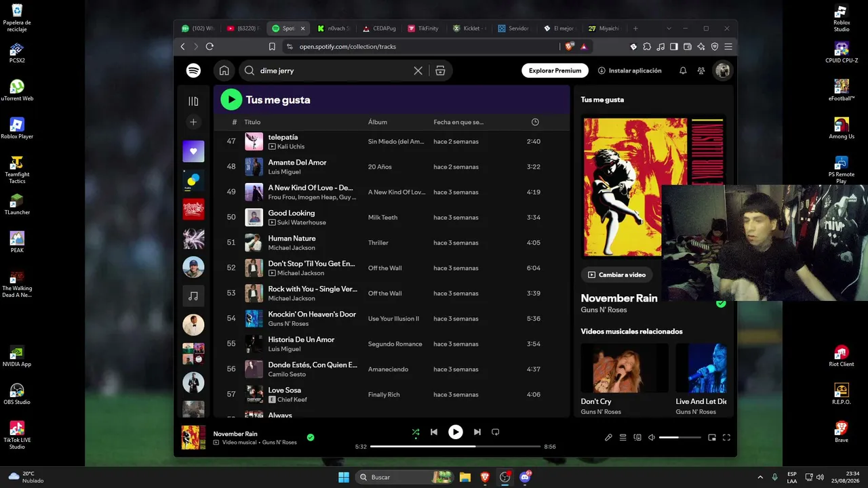Switch to the Miyaichi browser tab

pos(604,28)
